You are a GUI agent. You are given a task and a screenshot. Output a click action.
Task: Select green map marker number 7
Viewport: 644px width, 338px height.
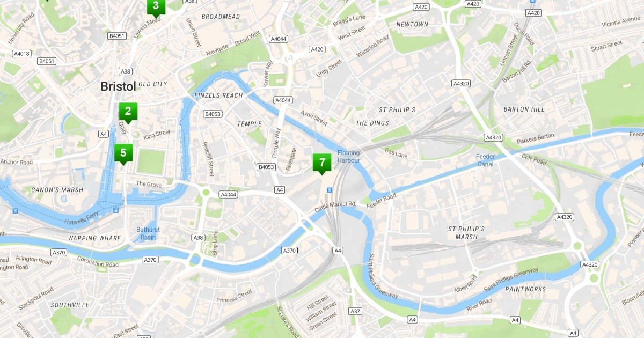pos(322,163)
